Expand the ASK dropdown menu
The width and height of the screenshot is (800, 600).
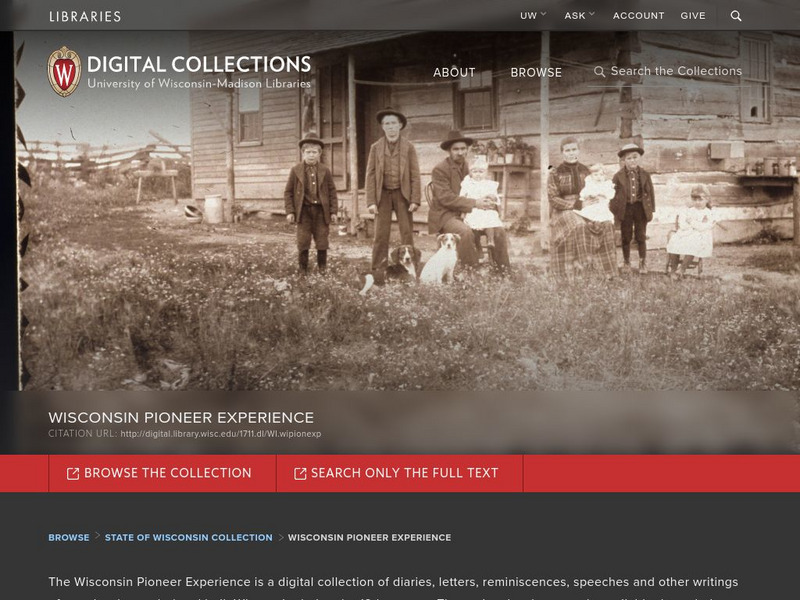tap(580, 15)
